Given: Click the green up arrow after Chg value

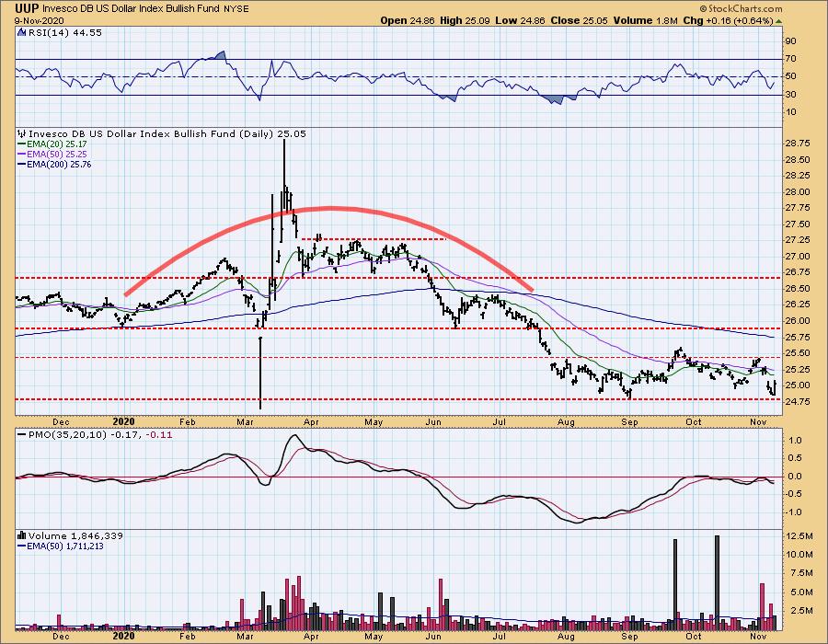Looking at the screenshot, I should pos(779,21).
